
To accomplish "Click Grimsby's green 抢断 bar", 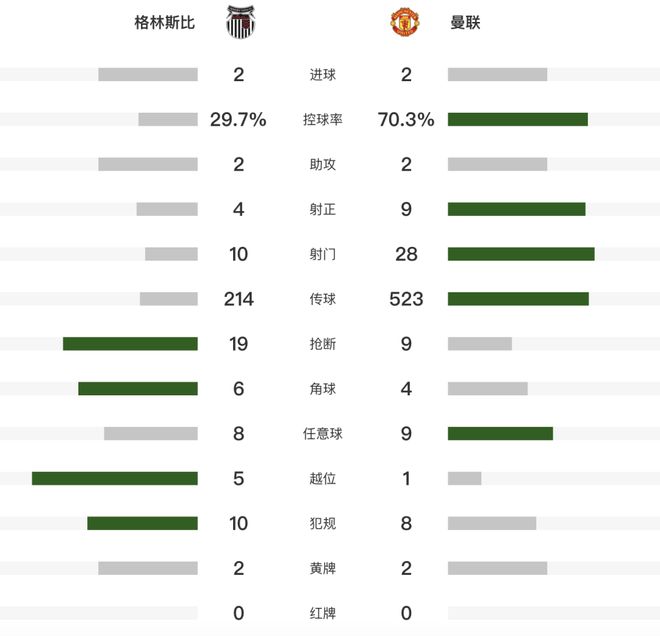I will tap(130, 344).
